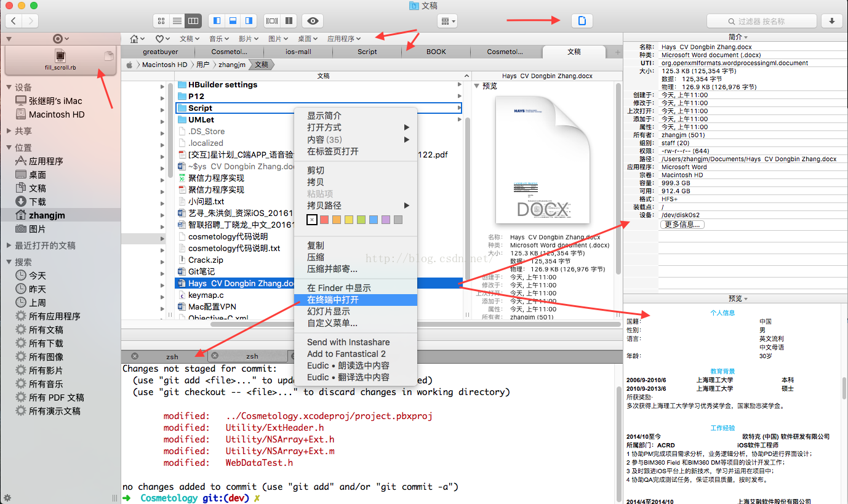Go back with the toolbar back arrow

[x=14, y=21]
